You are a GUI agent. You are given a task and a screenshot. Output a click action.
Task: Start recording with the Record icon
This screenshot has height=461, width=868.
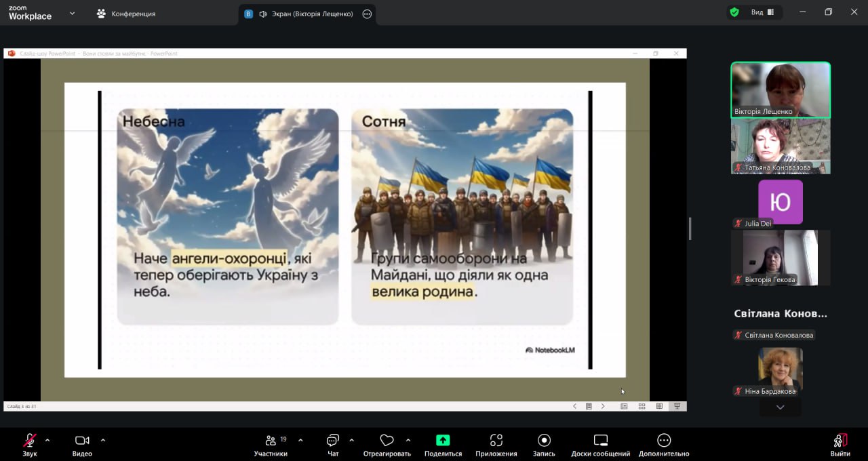[x=544, y=441]
